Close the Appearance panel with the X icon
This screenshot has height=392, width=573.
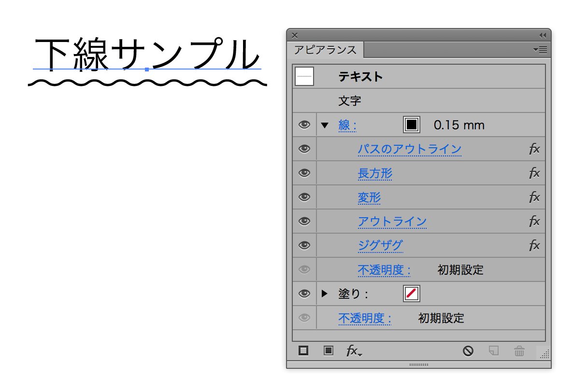pyautogui.click(x=295, y=35)
